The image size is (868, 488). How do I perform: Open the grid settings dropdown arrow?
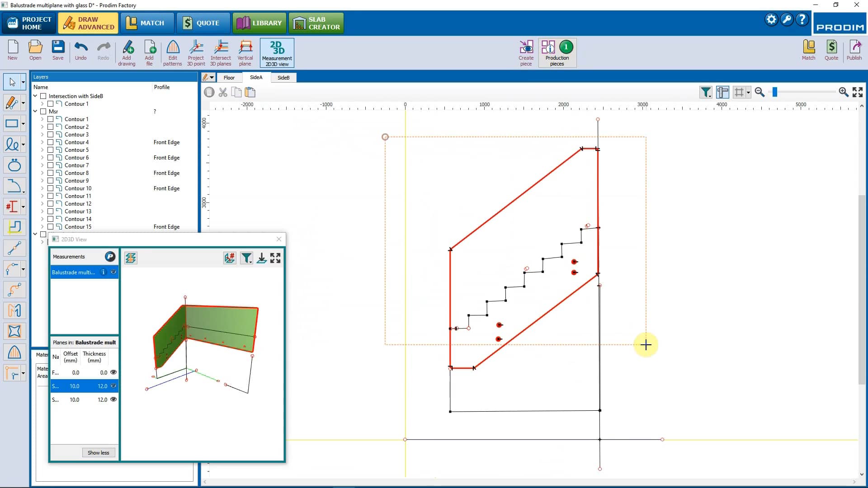(x=749, y=93)
